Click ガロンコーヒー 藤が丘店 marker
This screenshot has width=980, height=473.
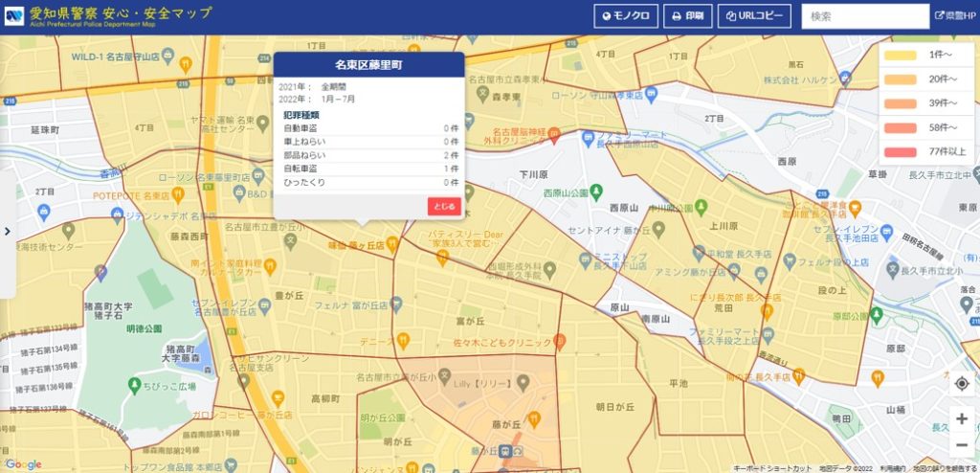(x=278, y=398)
